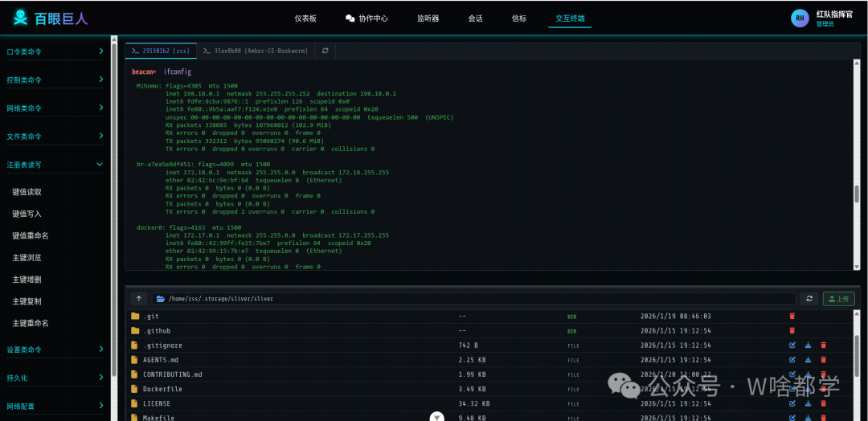Select 主键增删 command

point(27,280)
